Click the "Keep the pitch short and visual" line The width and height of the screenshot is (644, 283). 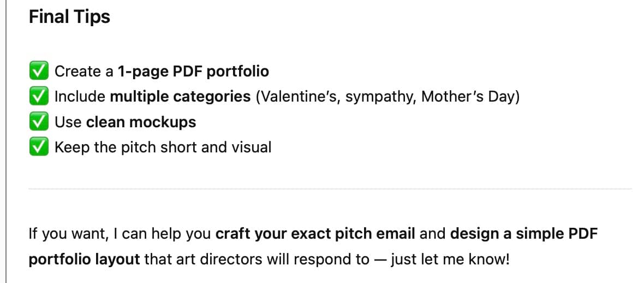pyautogui.click(x=163, y=147)
